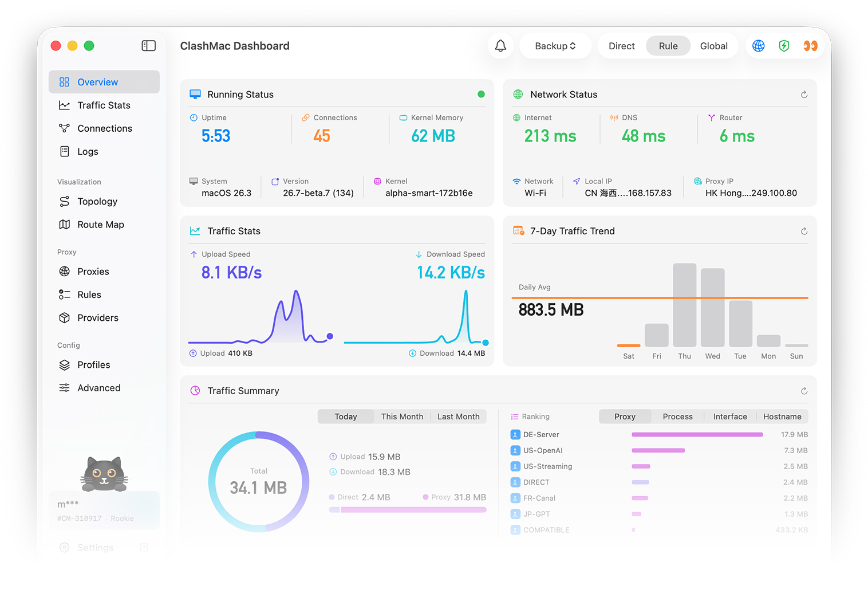Toggle the sidebar collapse control
This screenshot has height=605, width=868.
[x=148, y=45]
